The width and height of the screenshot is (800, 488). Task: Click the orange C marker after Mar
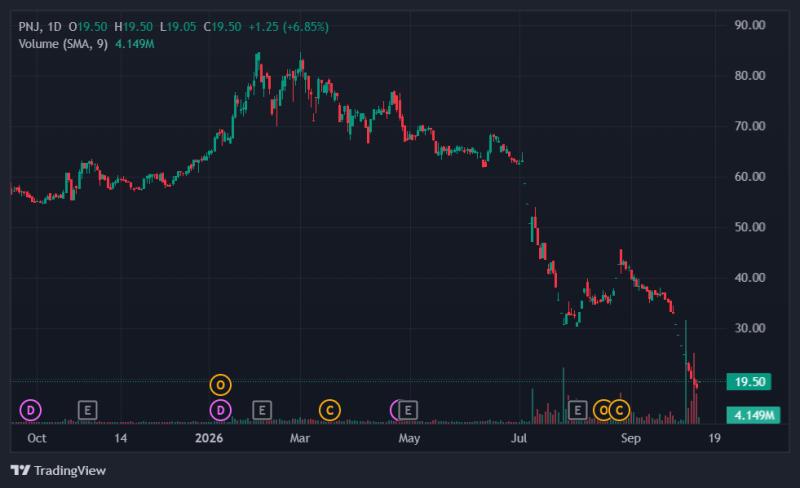(x=330, y=410)
